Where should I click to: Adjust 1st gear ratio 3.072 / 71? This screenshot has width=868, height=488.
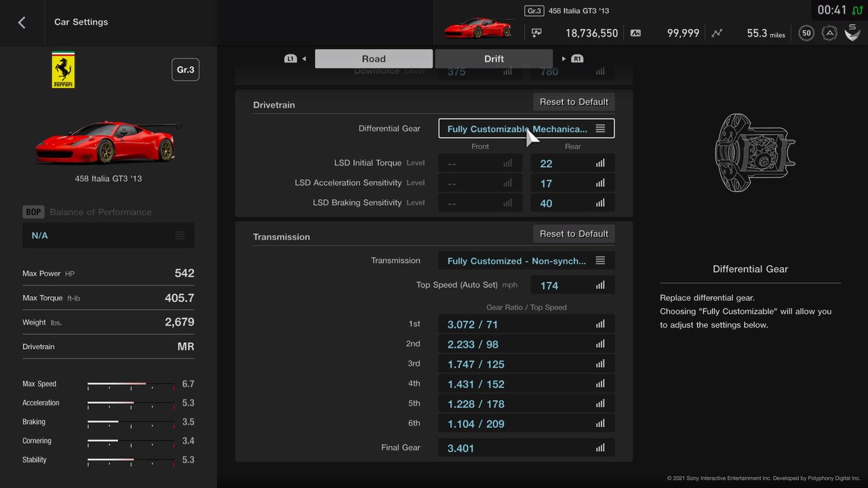coord(526,325)
